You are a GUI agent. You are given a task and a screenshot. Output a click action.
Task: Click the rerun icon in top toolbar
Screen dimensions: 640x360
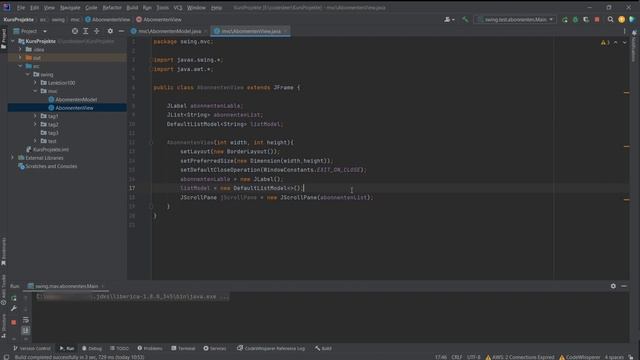click(x=564, y=19)
